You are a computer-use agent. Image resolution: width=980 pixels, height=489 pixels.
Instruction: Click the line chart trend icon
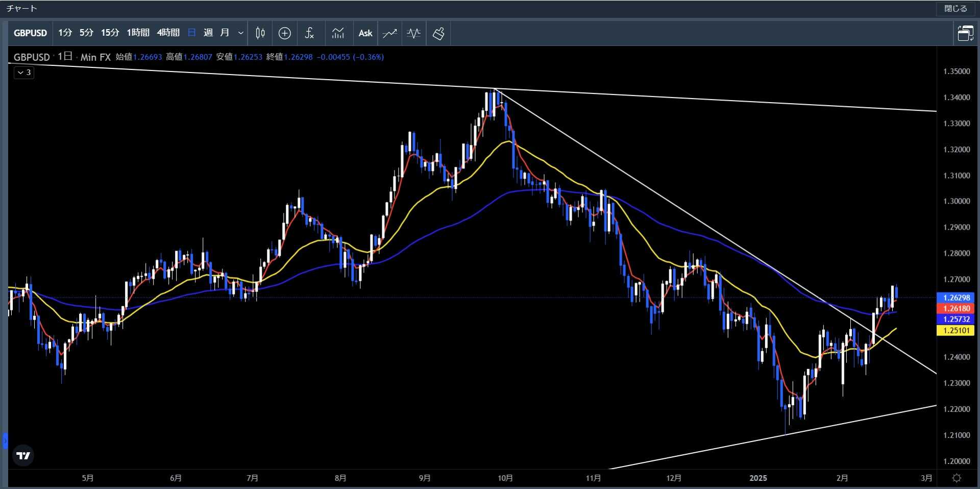click(x=390, y=33)
